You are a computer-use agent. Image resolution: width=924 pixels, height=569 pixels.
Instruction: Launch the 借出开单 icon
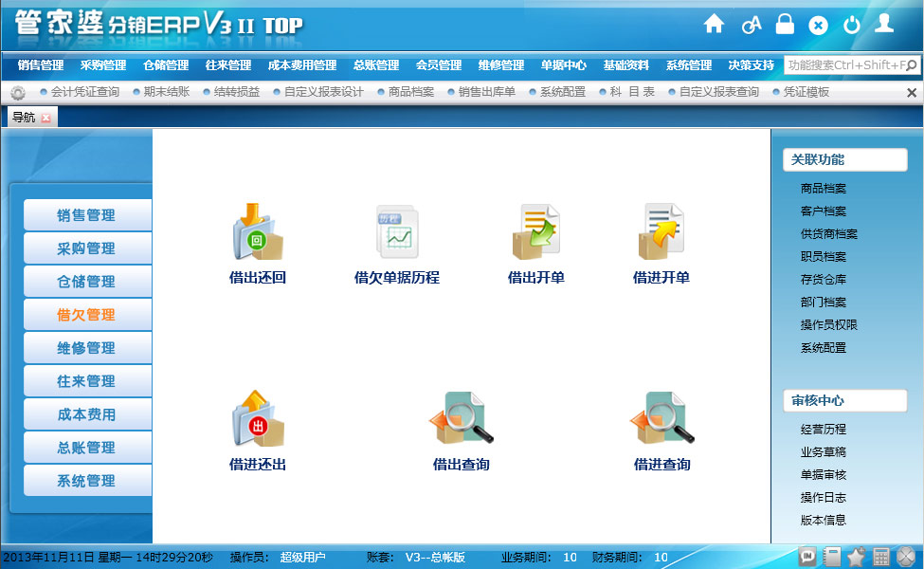[x=536, y=232]
